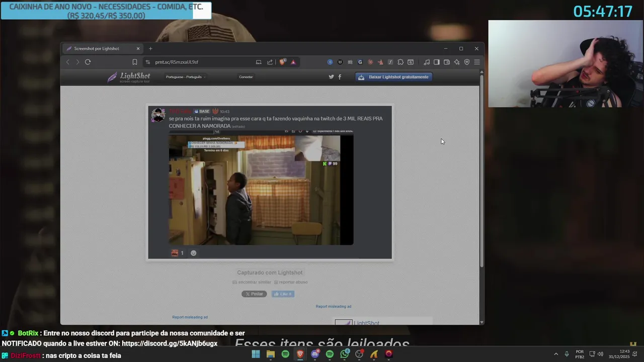This screenshot has height=362, width=644.
Task: Click the Brave browser taskbar icon
Action: coord(300,354)
